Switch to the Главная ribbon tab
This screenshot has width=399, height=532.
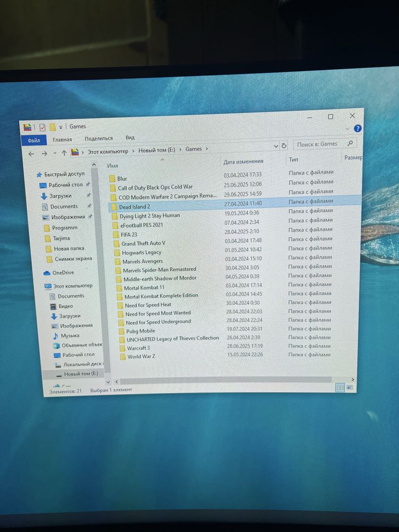coord(62,139)
